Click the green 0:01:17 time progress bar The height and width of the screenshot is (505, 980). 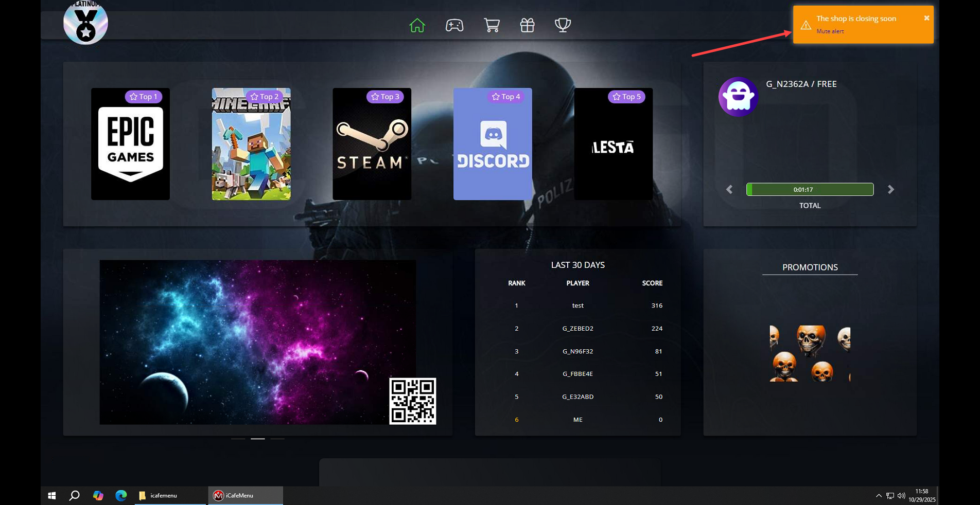[x=810, y=189]
